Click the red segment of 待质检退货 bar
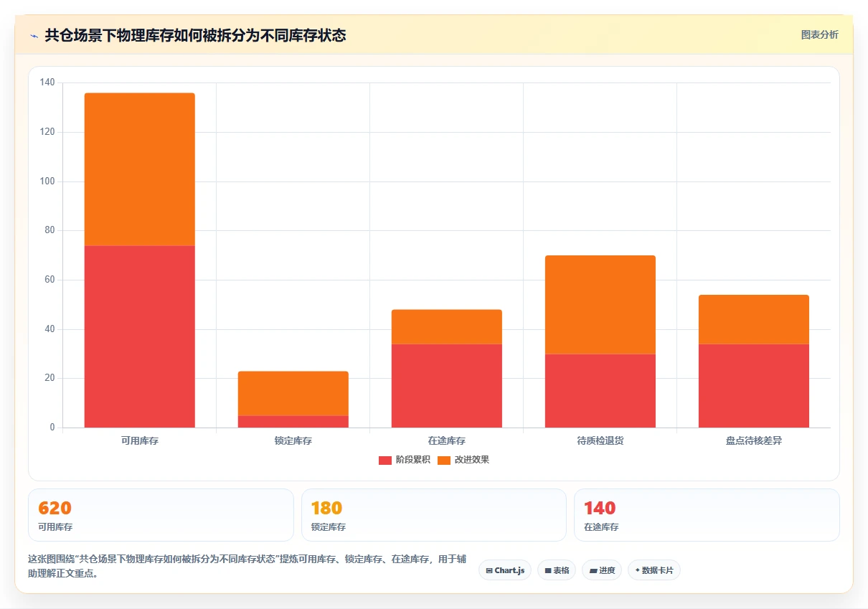 (600, 391)
